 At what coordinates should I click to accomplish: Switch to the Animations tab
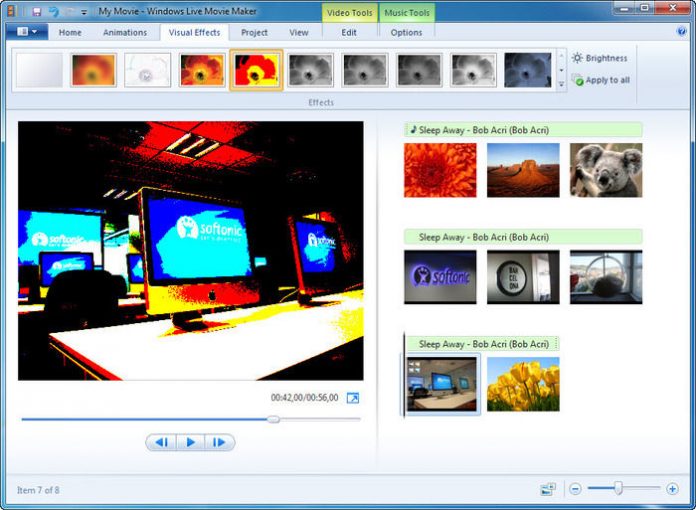point(125,32)
